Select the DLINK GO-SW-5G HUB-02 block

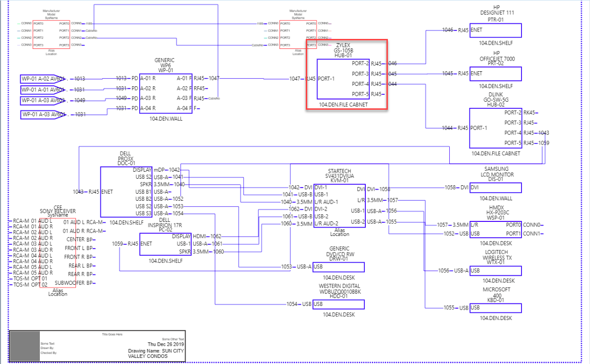[x=496, y=128]
